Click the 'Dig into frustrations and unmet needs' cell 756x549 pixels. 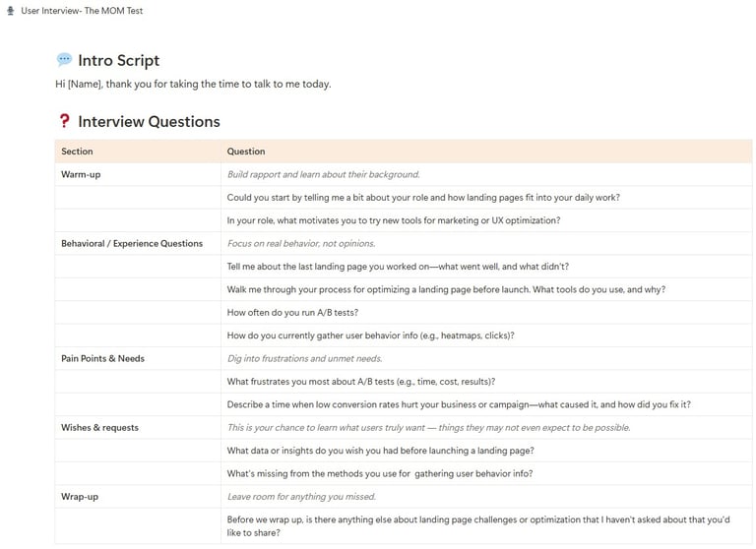tap(486, 358)
